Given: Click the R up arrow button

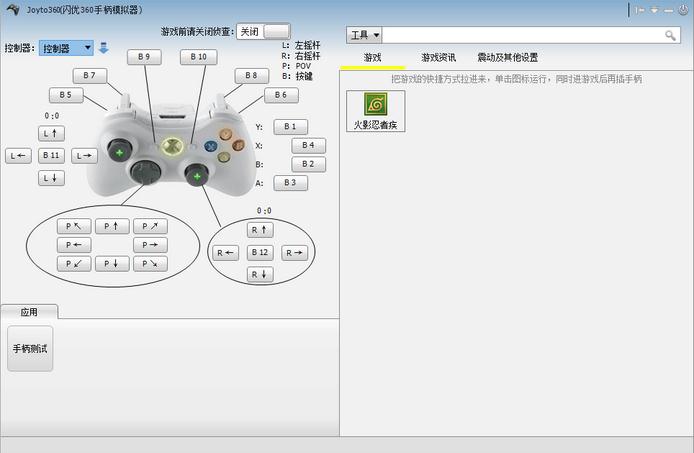Looking at the screenshot, I should coord(260,230).
